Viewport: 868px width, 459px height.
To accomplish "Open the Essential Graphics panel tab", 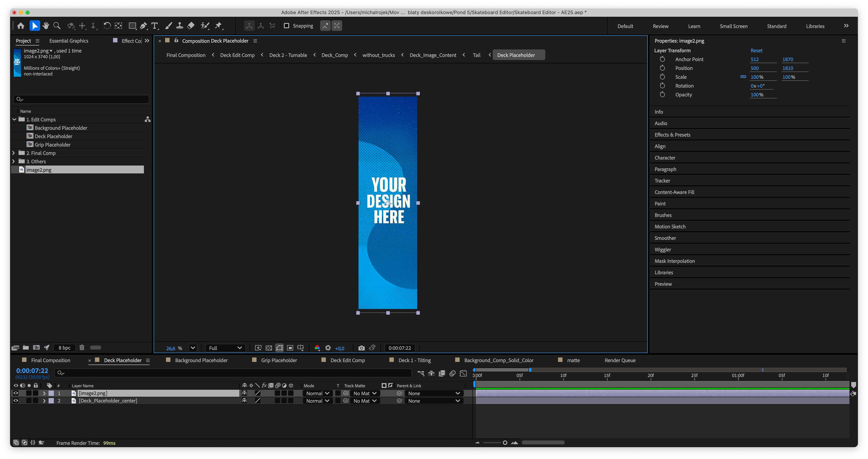I will pos(69,41).
